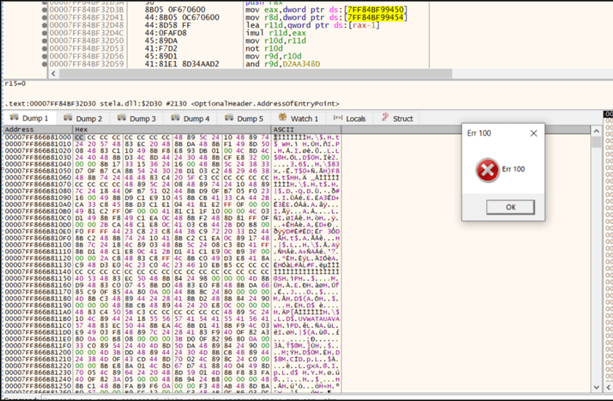The image size is (613, 401).
Task: Click the dump scrollbar up arrow
Action: click(x=596, y=130)
